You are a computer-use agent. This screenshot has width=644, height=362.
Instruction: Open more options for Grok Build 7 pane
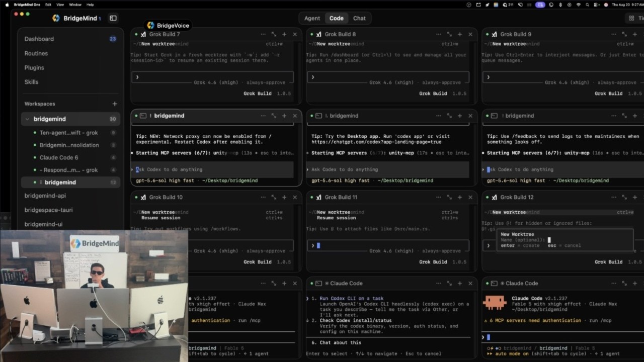pyautogui.click(x=263, y=34)
